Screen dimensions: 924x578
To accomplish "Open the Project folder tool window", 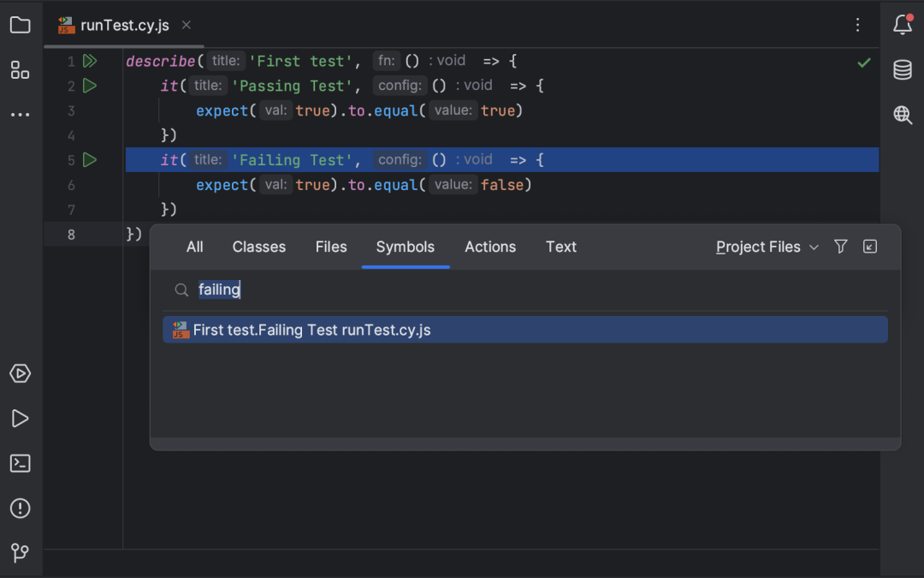I will tap(20, 25).
